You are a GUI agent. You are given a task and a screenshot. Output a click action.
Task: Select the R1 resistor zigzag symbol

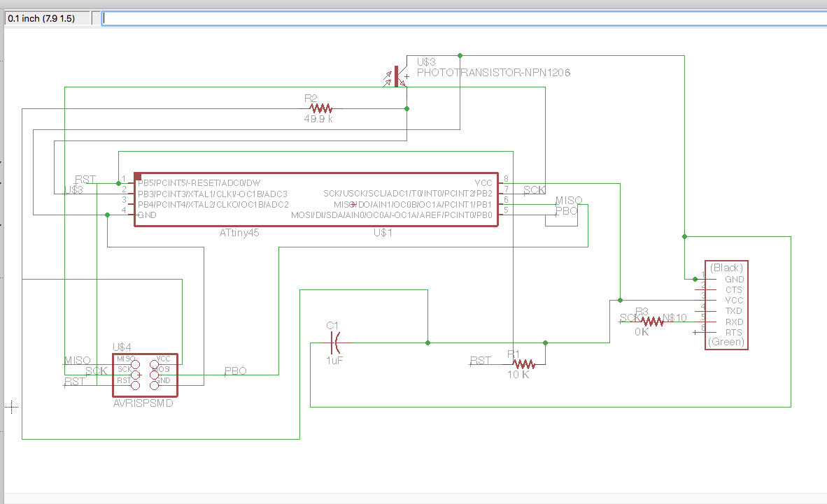pos(524,363)
